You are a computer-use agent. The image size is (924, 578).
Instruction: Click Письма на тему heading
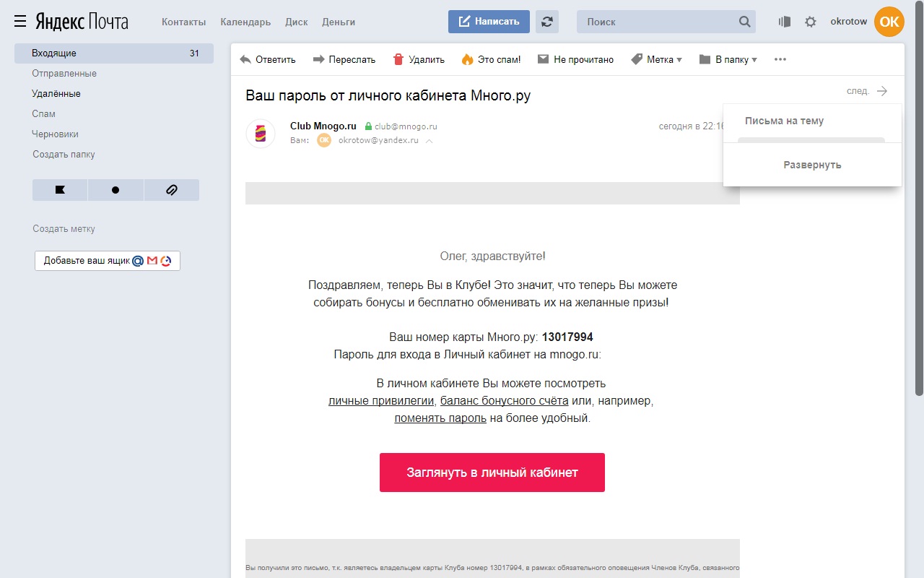tap(784, 121)
